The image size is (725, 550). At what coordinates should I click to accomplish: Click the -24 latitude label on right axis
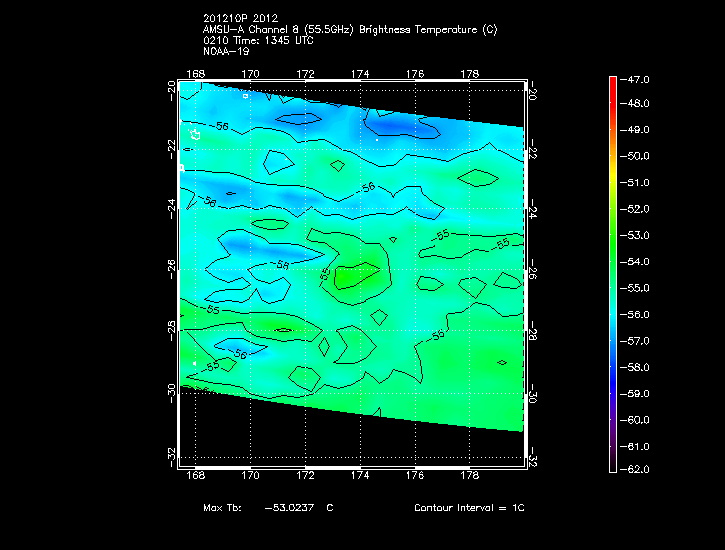tap(533, 212)
